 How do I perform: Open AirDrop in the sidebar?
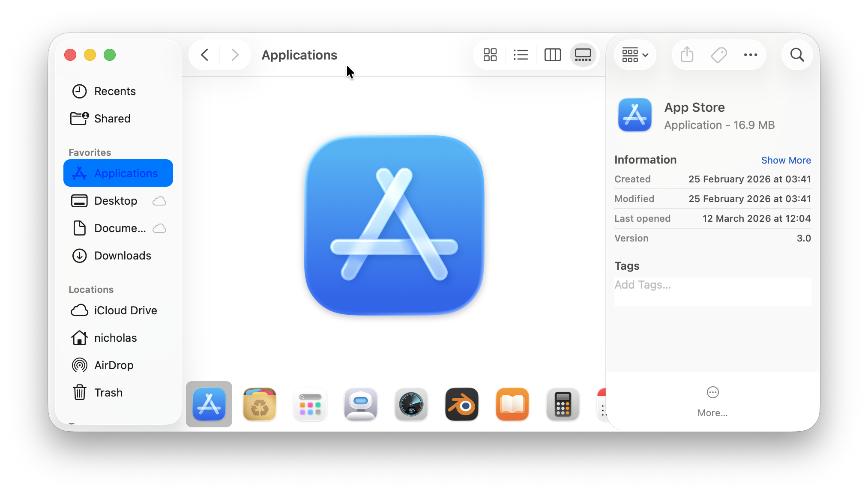click(x=118, y=365)
